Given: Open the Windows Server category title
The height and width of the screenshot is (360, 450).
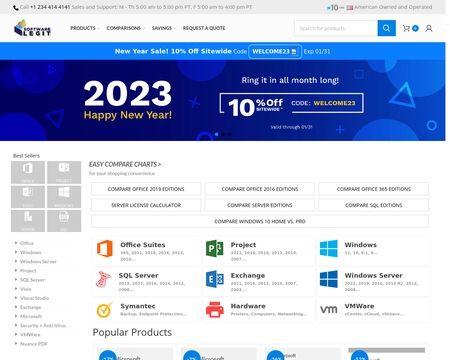Looking at the screenshot, I should [373, 275].
